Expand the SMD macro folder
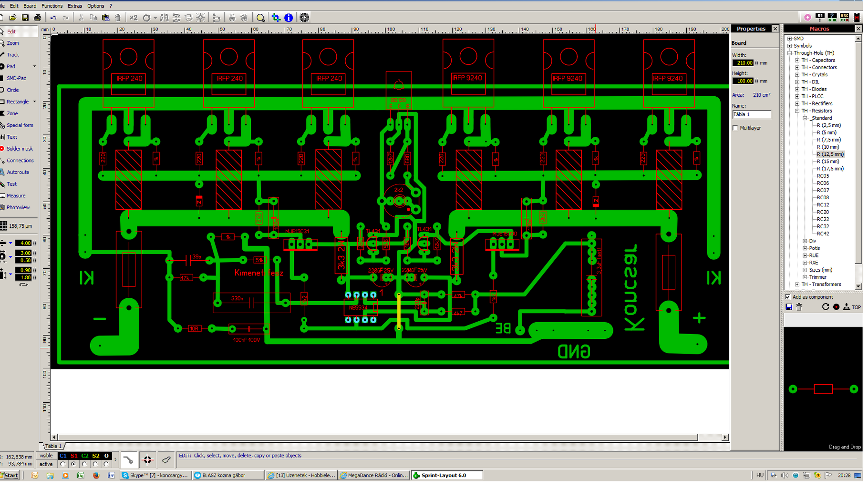Screen dimensions: 868x488 click(x=790, y=39)
